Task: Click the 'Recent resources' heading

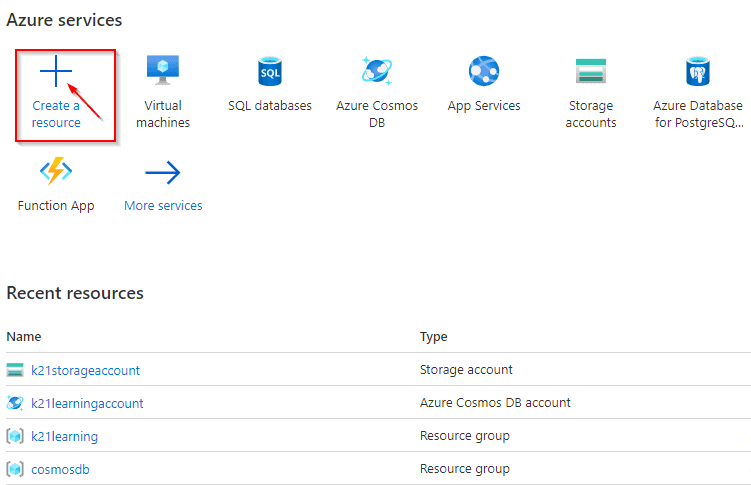Action: click(75, 293)
